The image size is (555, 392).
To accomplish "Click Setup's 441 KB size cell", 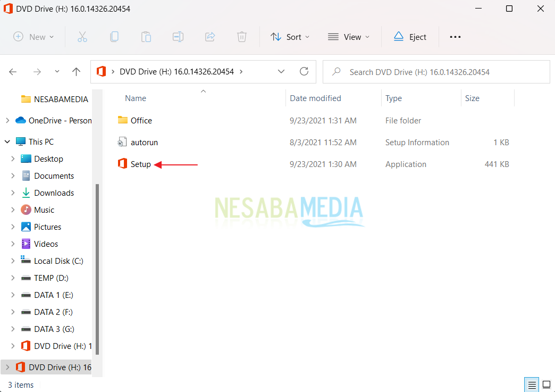I will (x=497, y=164).
